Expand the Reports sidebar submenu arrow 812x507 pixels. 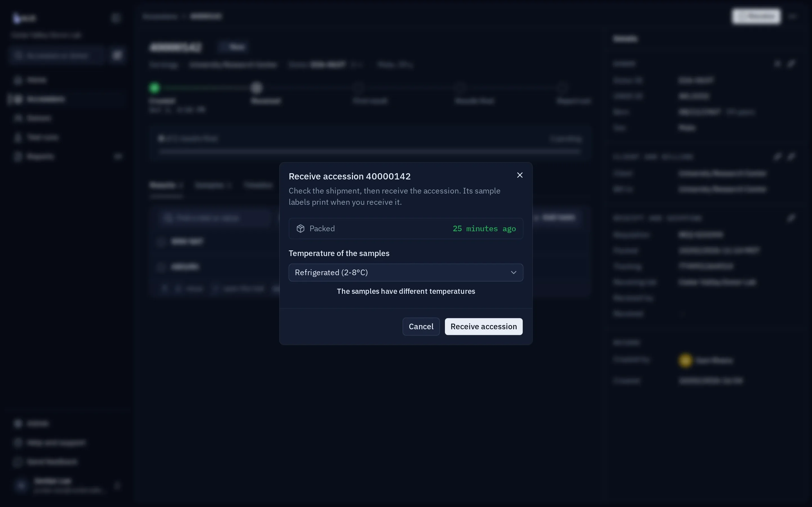(118, 157)
